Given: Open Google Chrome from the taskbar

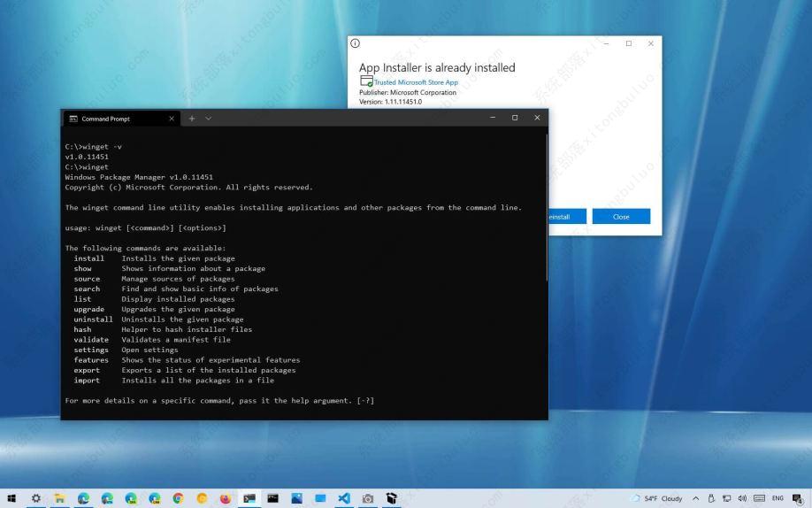Looking at the screenshot, I should [x=179, y=498].
